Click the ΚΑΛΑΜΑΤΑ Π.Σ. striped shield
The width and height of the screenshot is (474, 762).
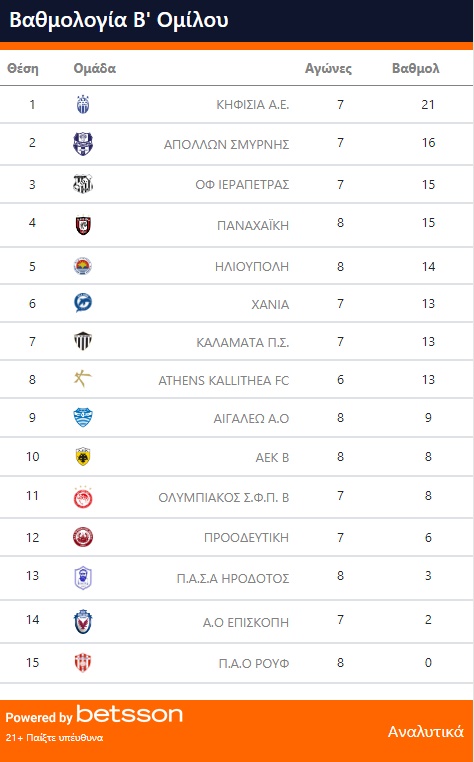tap(83, 341)
